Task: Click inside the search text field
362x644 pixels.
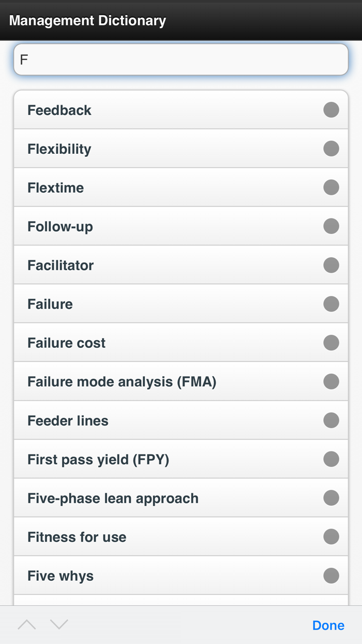Action: [181, 59]
